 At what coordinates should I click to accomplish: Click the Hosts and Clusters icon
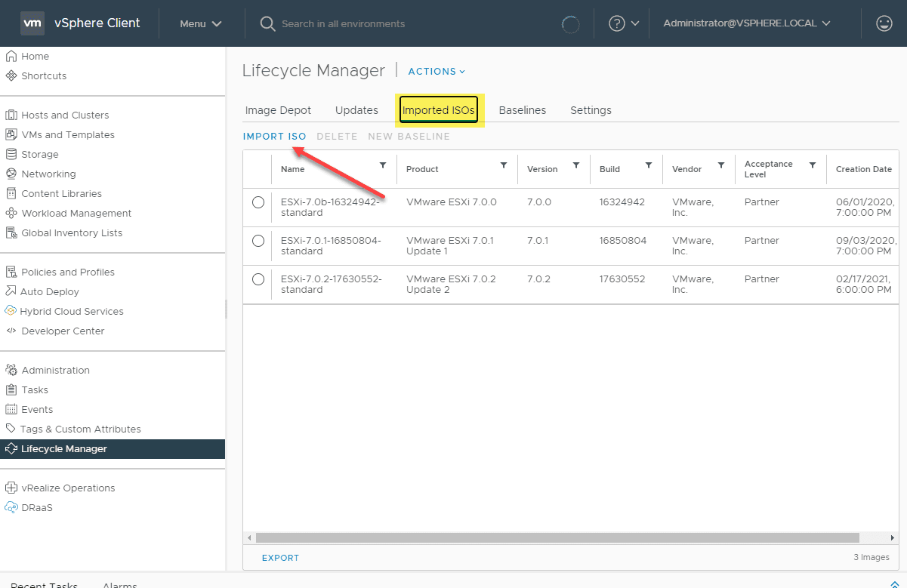coord(11,115)
